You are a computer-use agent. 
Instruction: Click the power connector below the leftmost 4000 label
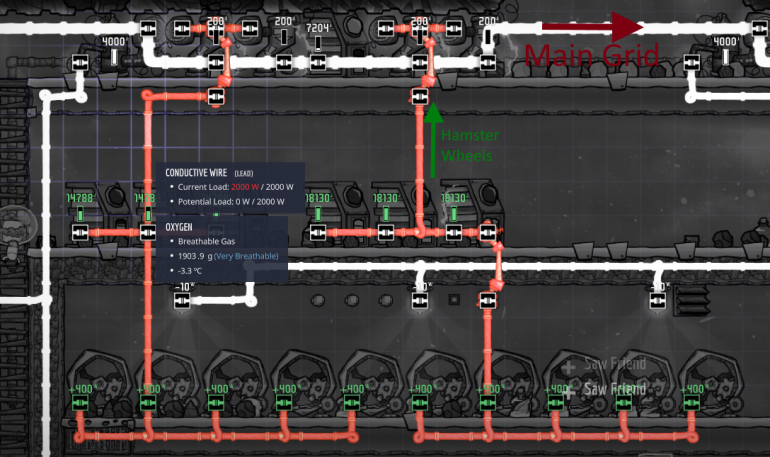tap(80, 63)
